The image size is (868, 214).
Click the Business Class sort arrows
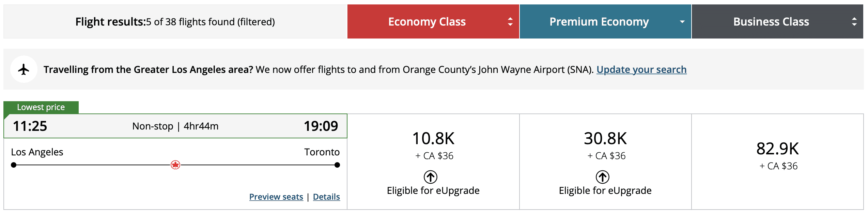pos(854,22)
